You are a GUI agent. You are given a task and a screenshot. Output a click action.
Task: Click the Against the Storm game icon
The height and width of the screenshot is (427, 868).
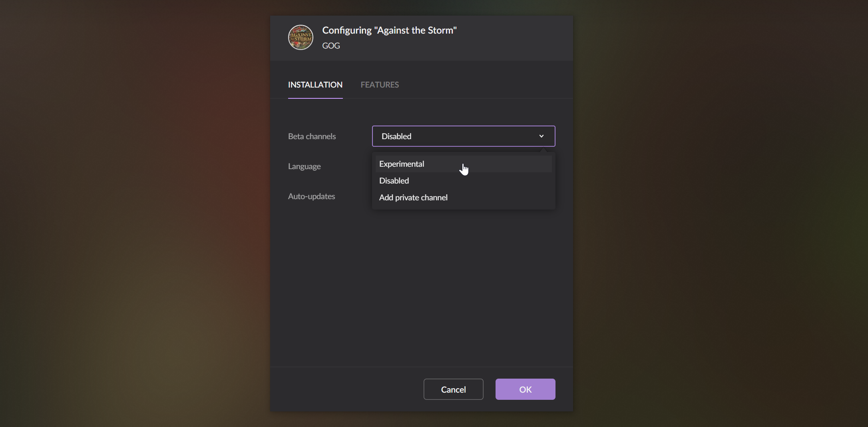(301, 38)
